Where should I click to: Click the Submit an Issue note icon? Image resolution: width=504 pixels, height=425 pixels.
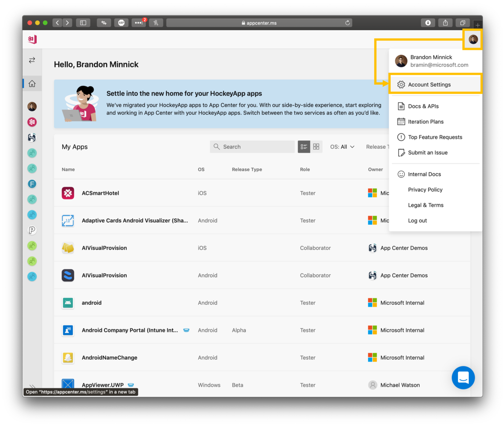tap(401, 153)
